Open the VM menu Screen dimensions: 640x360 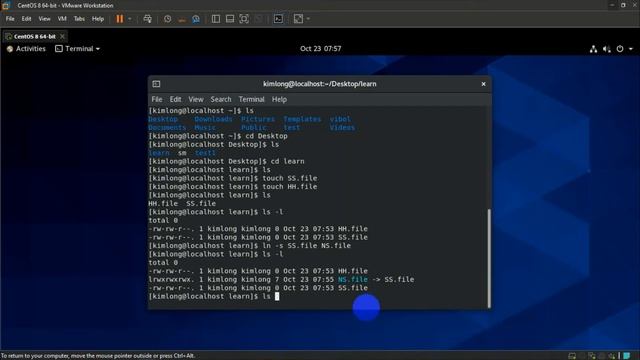pos(62,19)
